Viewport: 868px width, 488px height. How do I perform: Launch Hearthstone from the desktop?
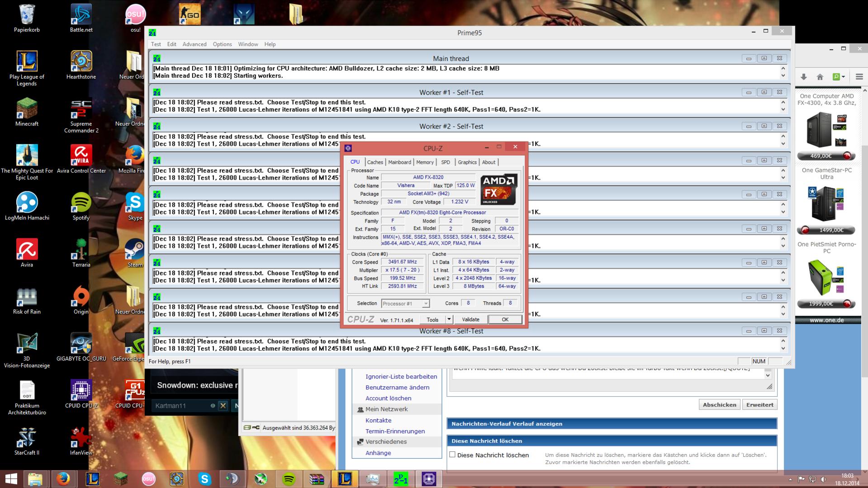(81, 65)
